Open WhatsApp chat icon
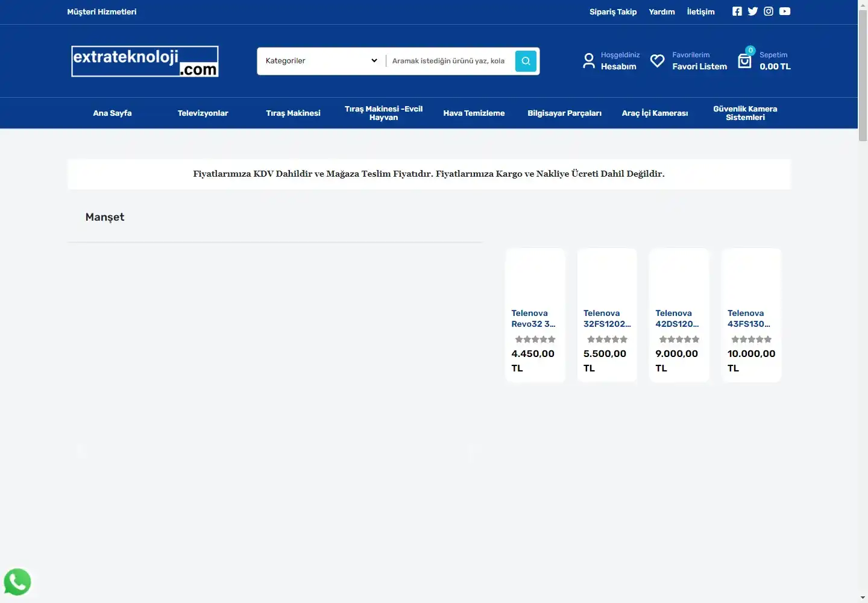This screenshot has width=868, height=603. coord(17,582)
